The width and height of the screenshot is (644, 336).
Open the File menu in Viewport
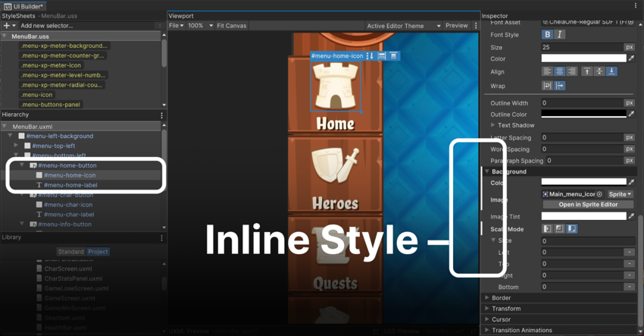pos(176,26)
